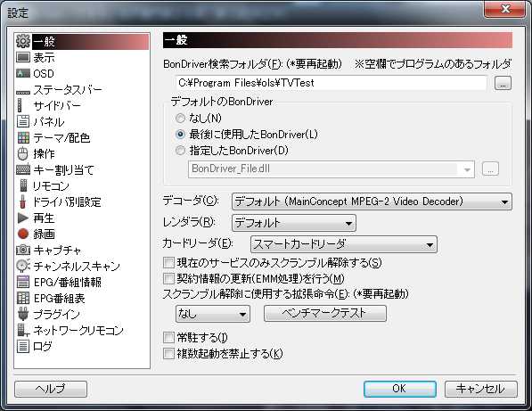Open the プラグイン plug icon
This screenshot has width=532, height=411.
23,314
